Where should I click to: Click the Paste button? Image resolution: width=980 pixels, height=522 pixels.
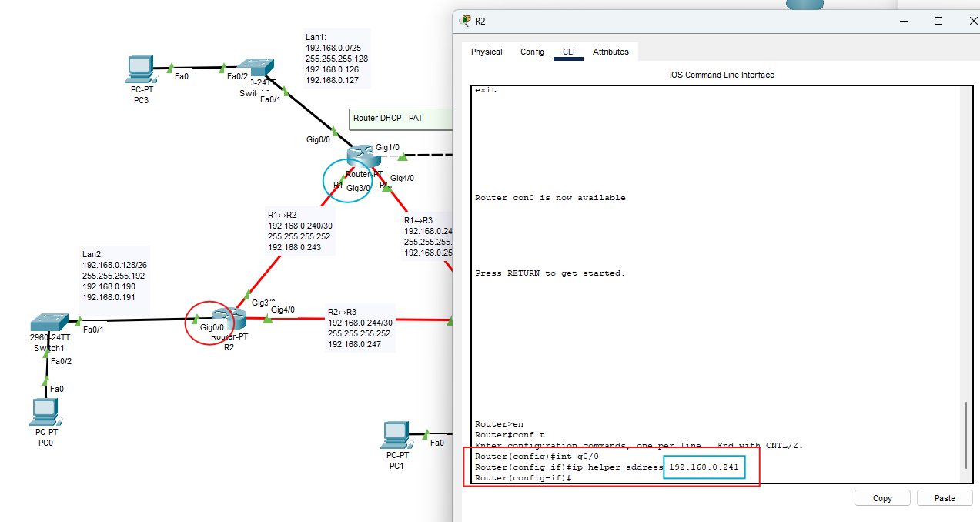(x=945, y=498)
